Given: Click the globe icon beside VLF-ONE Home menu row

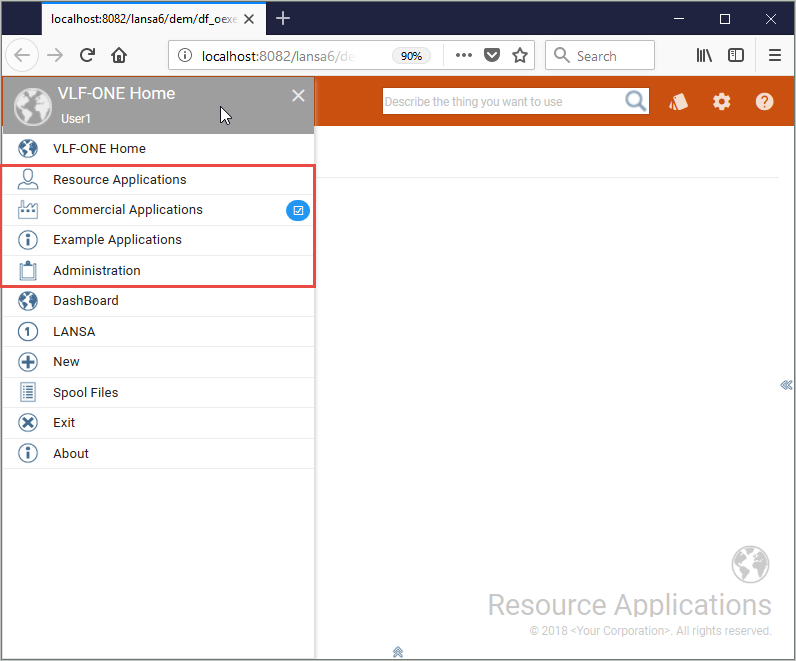Looking at the screenshot, I should tap(28, 149).
